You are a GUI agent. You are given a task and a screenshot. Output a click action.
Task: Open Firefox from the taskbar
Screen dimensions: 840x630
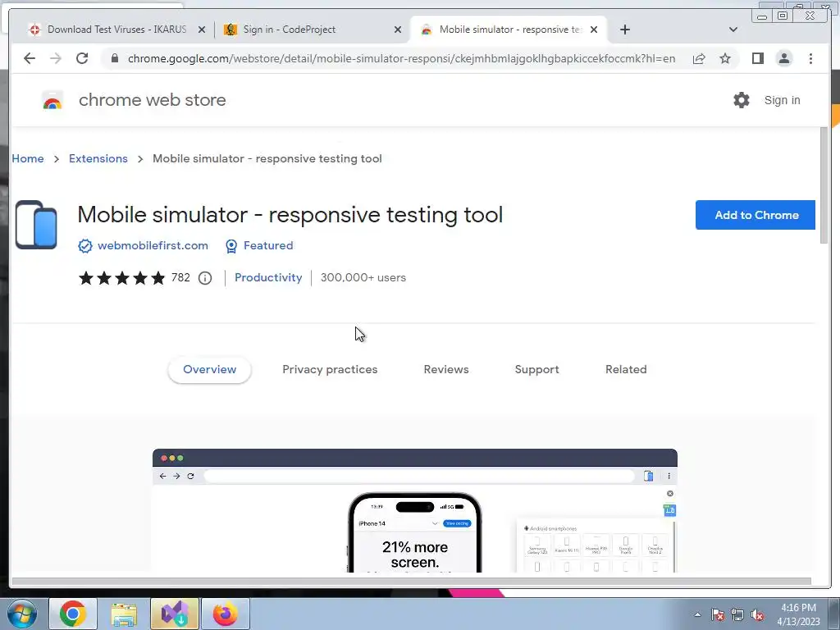pos(226,614)
